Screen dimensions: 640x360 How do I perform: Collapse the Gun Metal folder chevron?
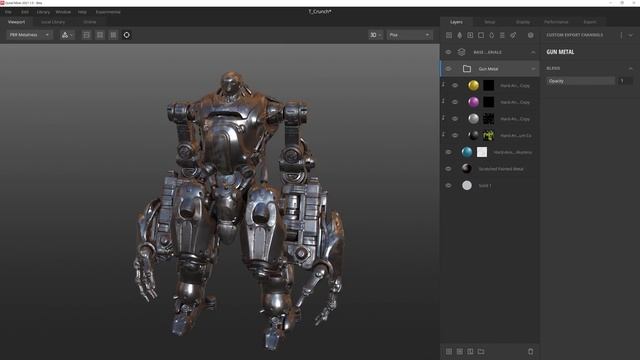[x=533, y=69]
